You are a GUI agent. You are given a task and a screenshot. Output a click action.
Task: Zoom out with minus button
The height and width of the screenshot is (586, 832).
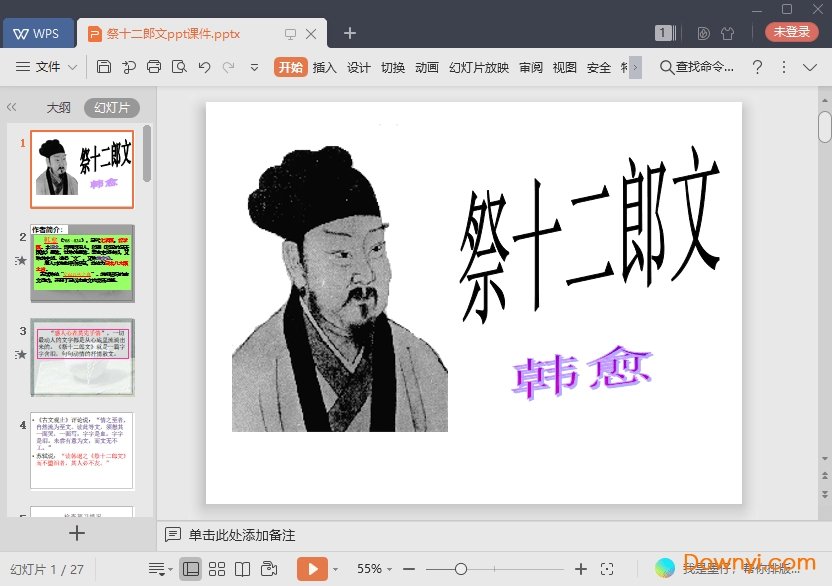coord(409,569)
